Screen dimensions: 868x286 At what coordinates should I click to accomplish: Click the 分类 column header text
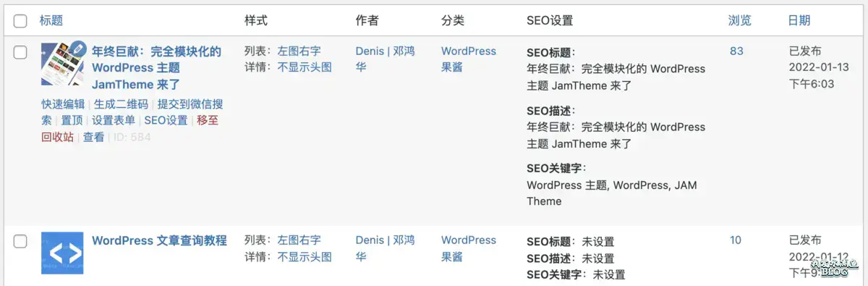453,20
